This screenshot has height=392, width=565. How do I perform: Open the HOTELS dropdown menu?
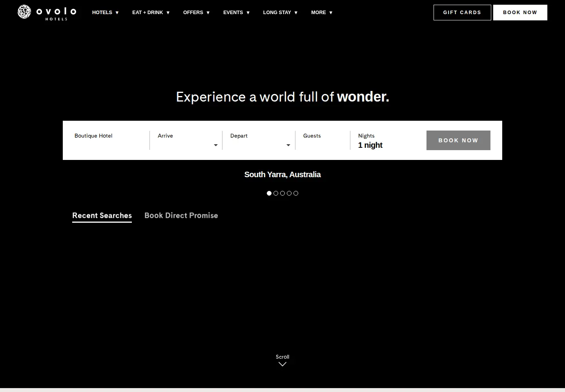click(x=105, y=13)
